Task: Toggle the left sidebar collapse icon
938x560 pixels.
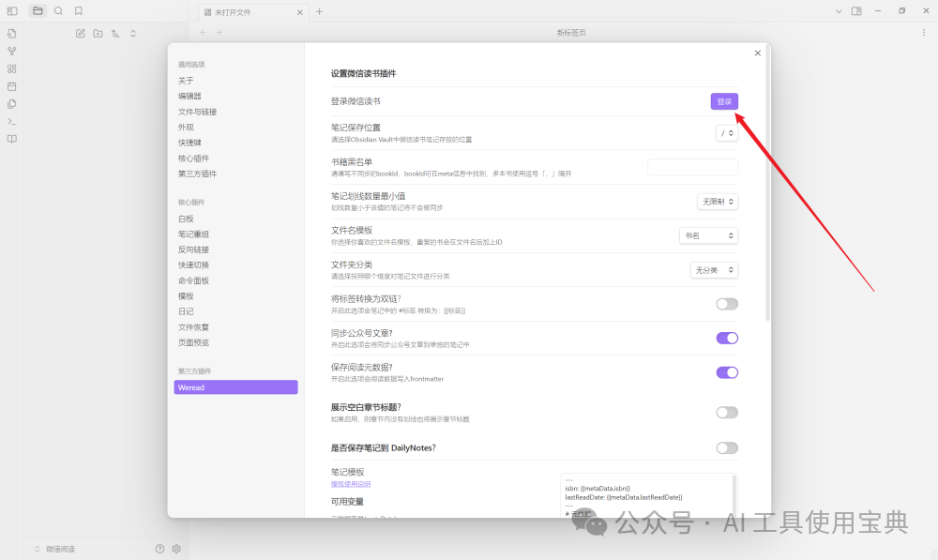Action: pyautogui.click(x=12, y=10)
